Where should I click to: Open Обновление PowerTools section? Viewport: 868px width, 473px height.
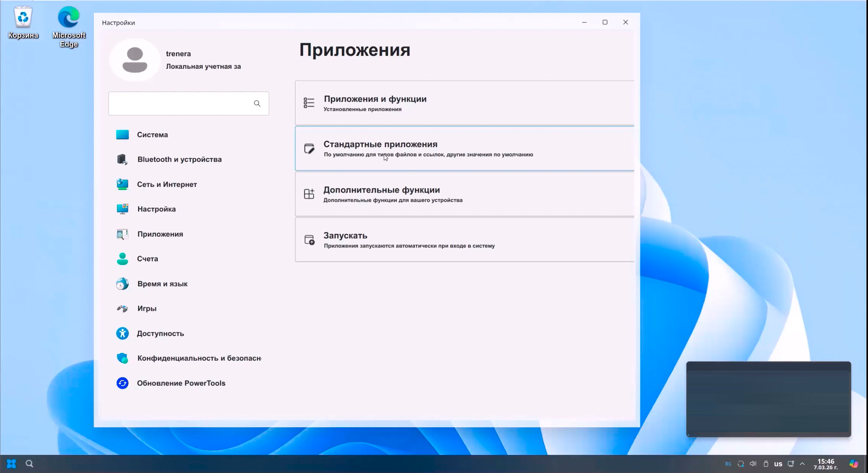point(181,383)
